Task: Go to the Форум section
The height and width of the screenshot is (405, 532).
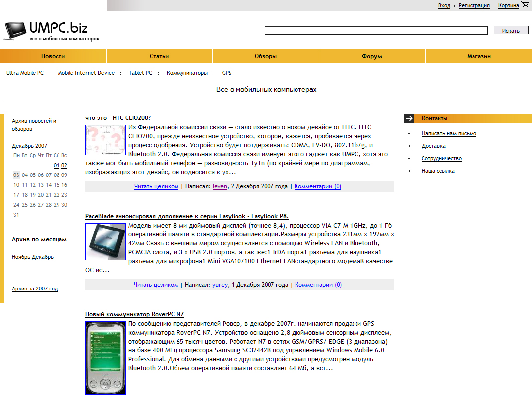Action: pos(372,57)
